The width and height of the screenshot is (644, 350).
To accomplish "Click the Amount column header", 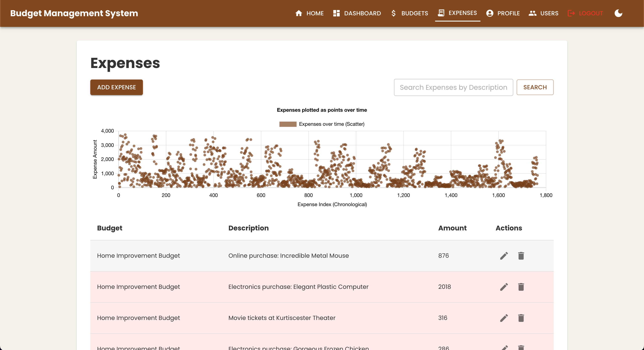I will [452, 228].
